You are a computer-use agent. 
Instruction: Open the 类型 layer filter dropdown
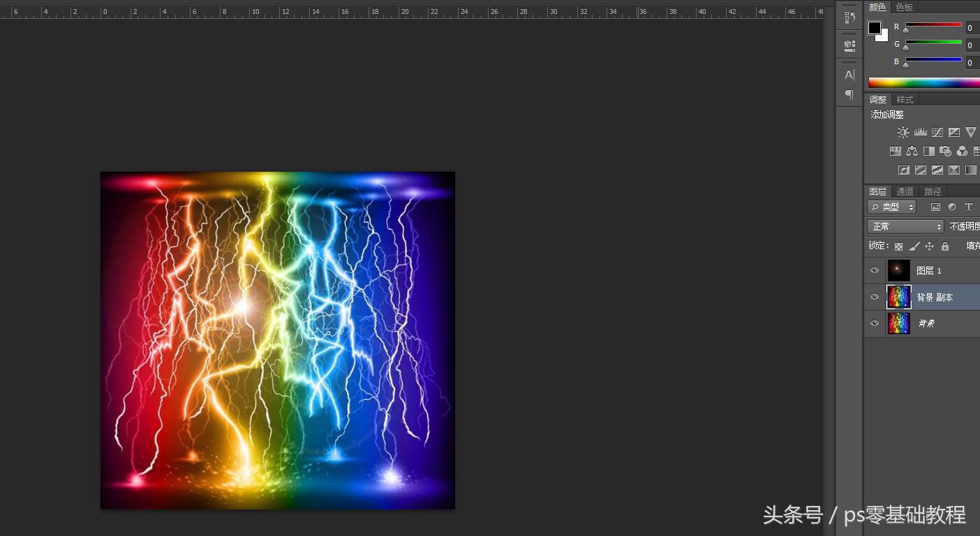tap(891, 207)
